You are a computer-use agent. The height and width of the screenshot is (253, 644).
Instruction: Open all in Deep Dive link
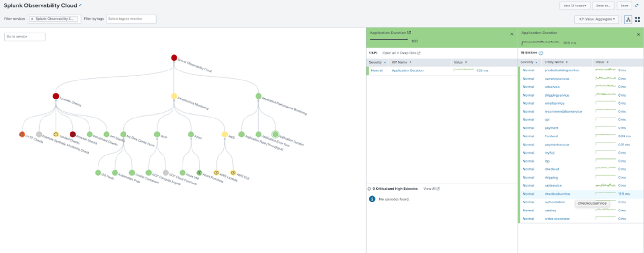(401, 53)
